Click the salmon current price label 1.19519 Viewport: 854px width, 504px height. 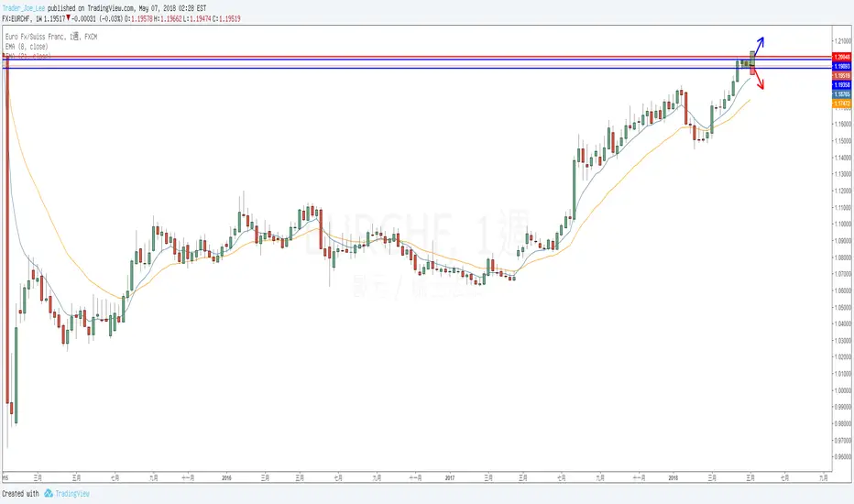(x=841, y=75)
